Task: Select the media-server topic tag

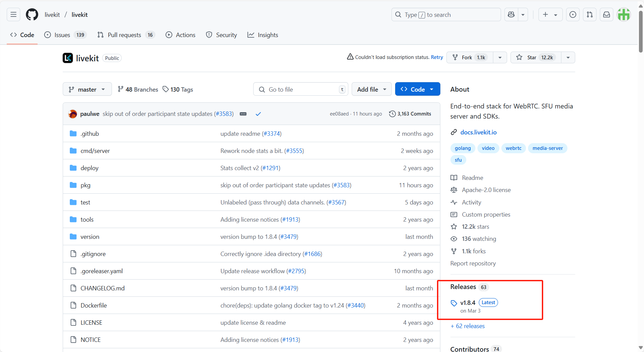Action: (548, 148)
